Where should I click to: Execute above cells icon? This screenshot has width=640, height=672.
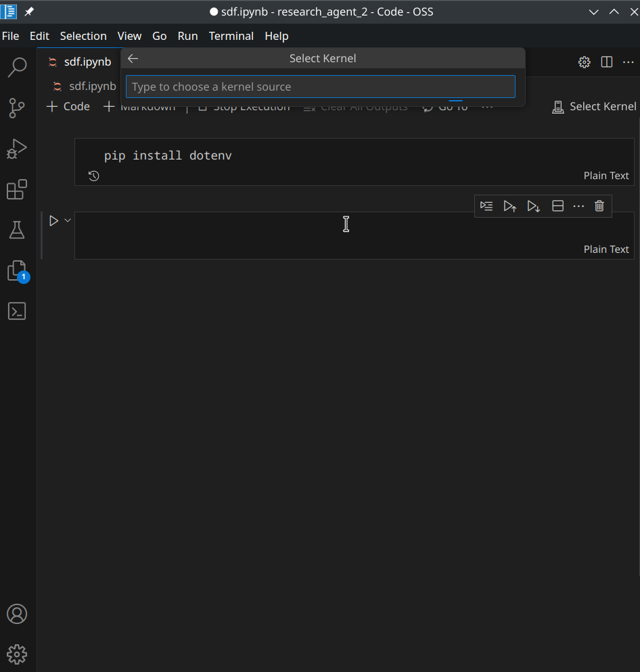(x=510, y=206)
